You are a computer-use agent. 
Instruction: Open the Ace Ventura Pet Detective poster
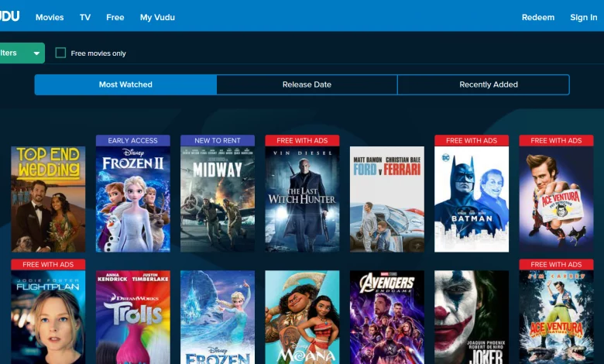556,199
